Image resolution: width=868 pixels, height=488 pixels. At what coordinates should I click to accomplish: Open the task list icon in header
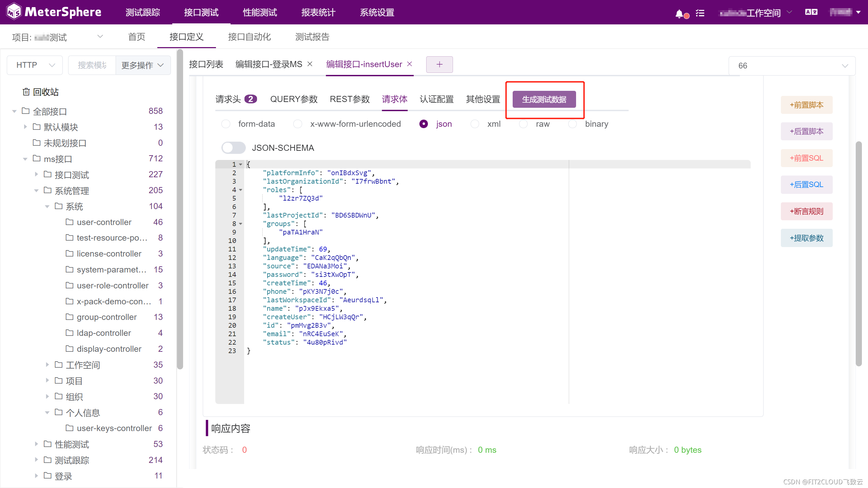700,13
